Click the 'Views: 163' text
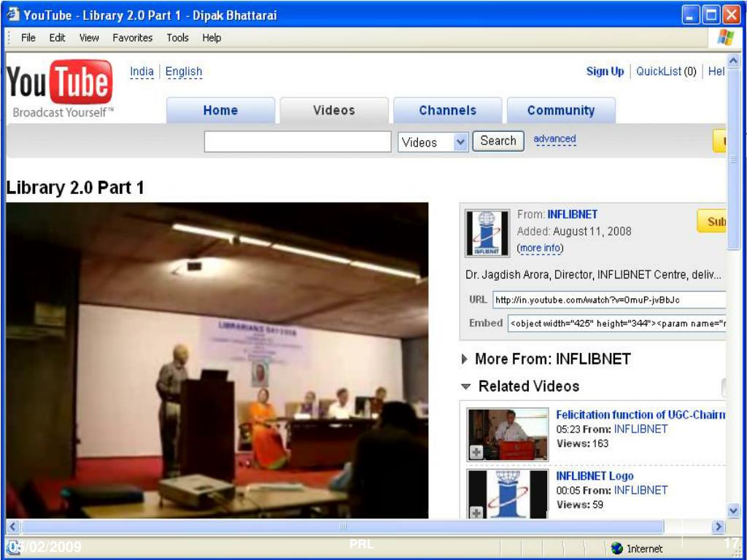 coord(582,443)
